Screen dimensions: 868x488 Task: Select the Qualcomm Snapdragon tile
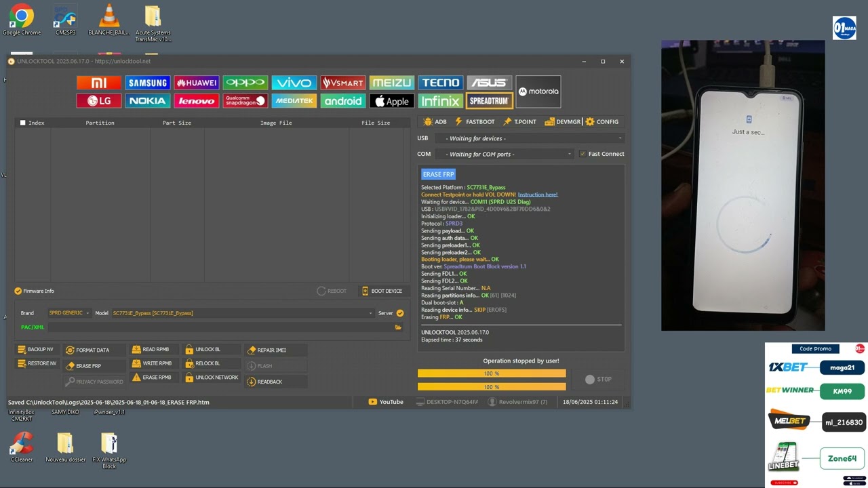(x=245, y=101)
